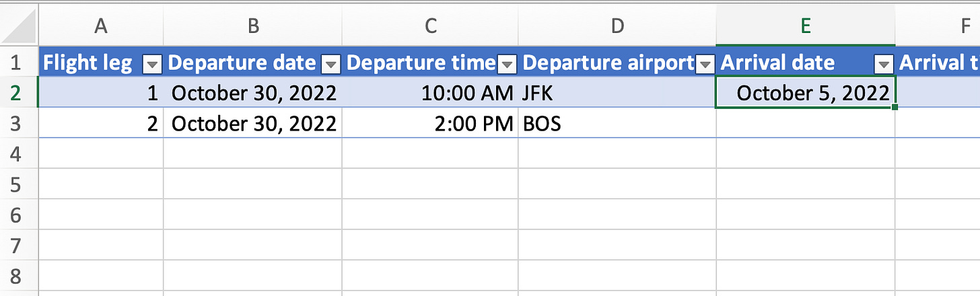
Task: Select column B header
Action: (252, 26)
